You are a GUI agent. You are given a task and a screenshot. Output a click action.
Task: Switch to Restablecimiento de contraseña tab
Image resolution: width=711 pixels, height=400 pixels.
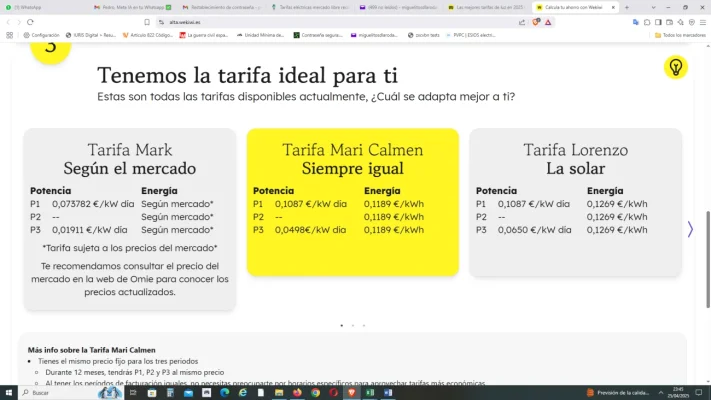tap(221, 7)
